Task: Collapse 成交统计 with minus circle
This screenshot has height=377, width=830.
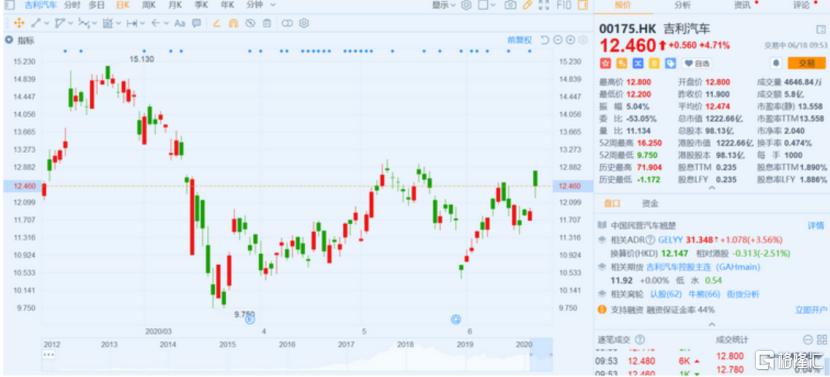Action: click(807, 339)
